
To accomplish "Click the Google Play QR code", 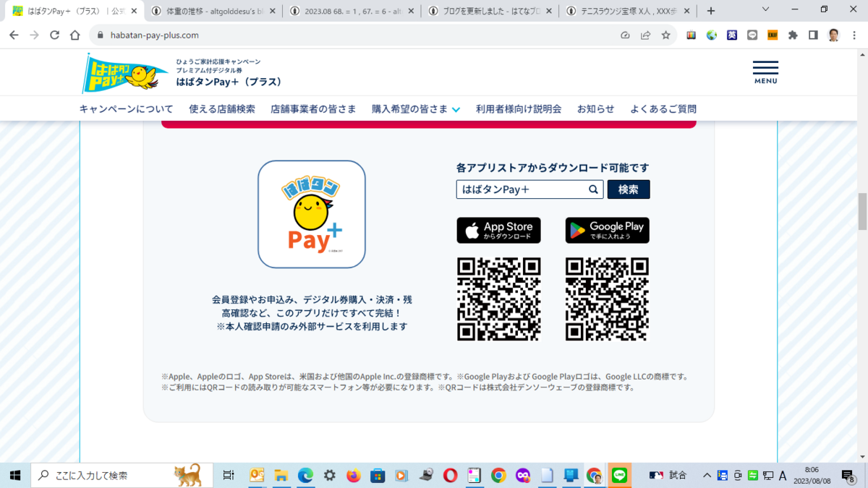I will tap(608, 299).
